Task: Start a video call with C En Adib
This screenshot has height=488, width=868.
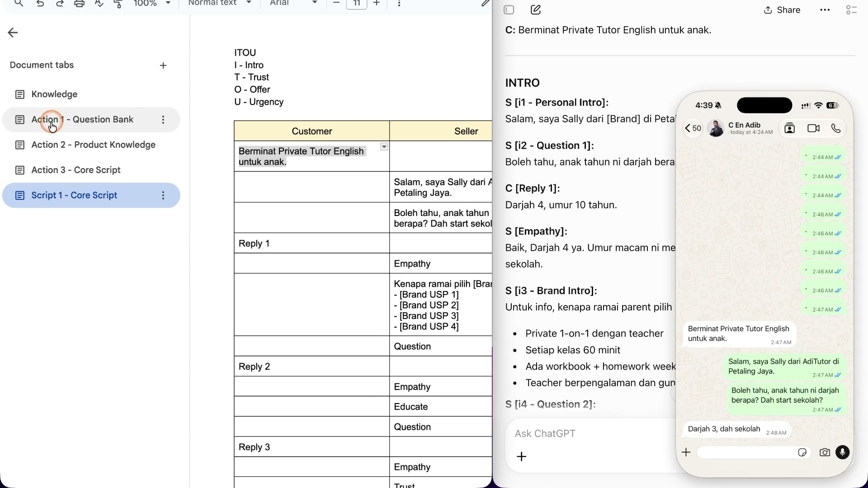Action: click(x=813, y=129)
